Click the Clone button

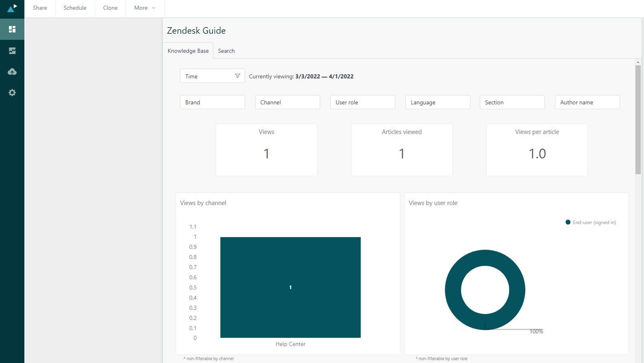pyautogui.click(x=110, y=8)
